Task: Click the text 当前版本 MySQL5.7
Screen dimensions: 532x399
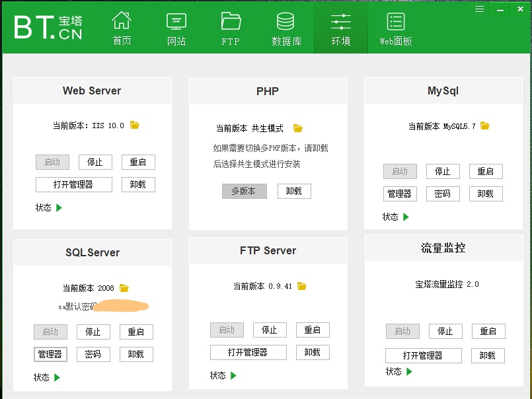Action: 441,126
